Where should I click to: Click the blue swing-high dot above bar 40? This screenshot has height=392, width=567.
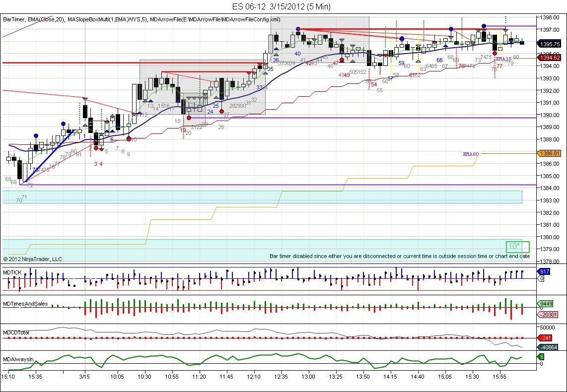(297, 29)
